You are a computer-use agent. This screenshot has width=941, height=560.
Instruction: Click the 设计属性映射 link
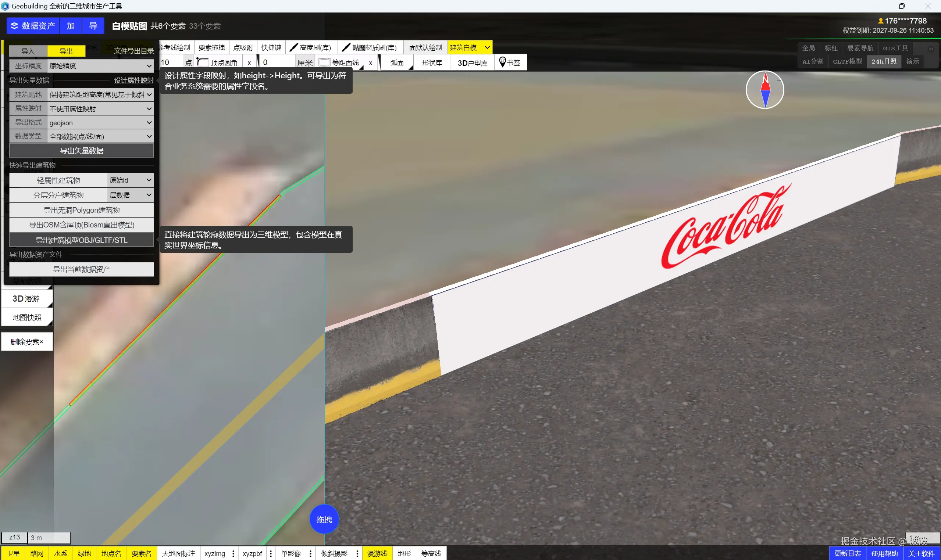click(134, 80)
